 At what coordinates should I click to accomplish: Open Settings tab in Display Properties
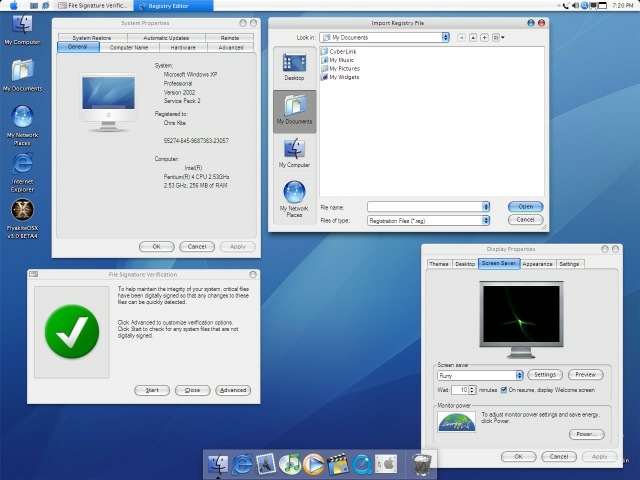coord(569,264)
